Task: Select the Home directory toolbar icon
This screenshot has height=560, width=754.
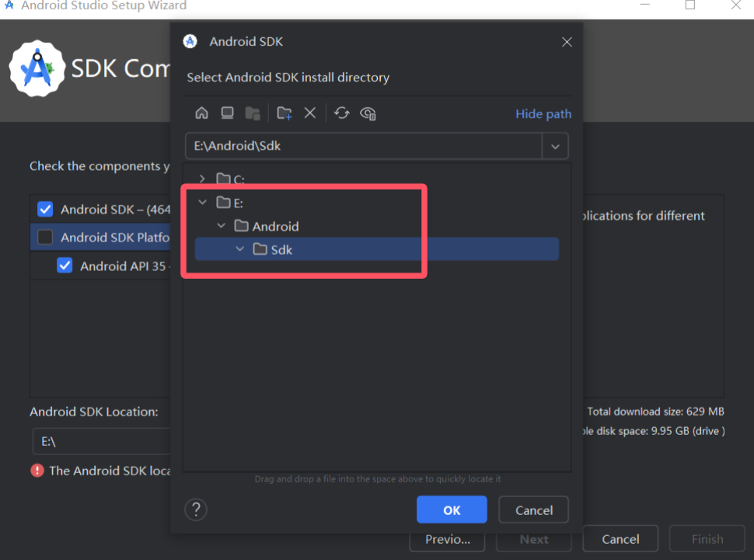Action: pos(201,113)
